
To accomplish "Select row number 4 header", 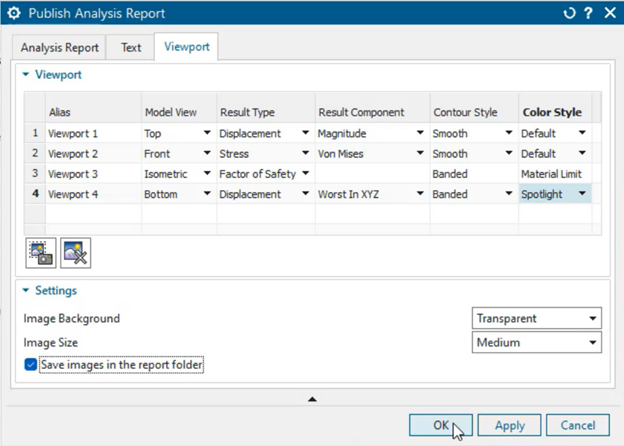I will 35,194.
